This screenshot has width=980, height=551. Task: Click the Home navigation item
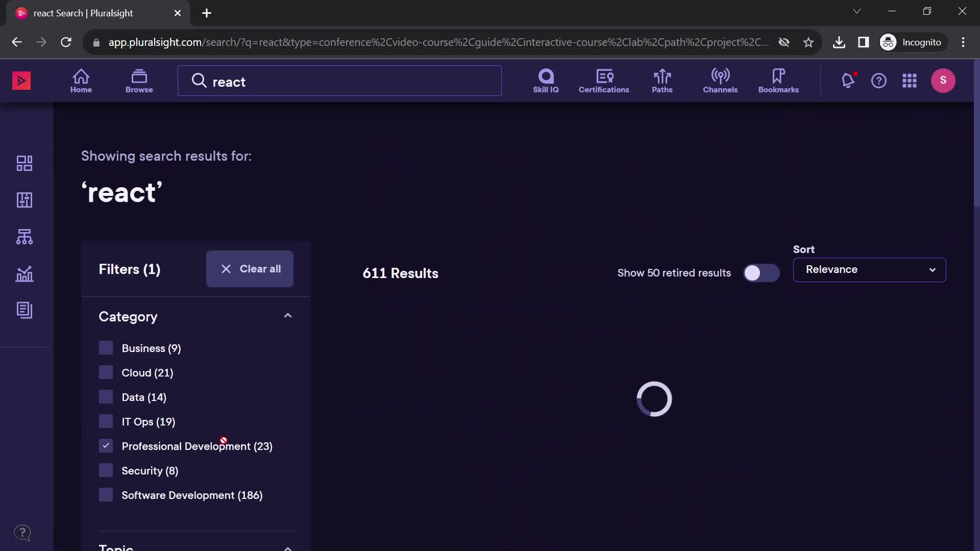(x=81, y=80)
